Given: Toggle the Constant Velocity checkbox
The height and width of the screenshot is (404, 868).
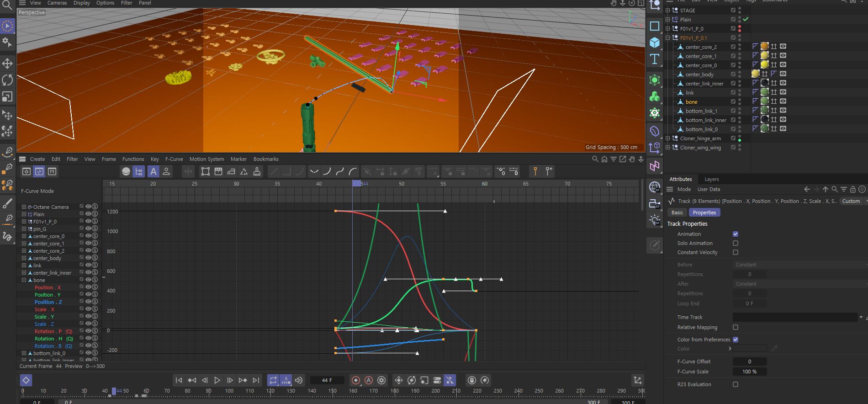Looking at the screenshot, I should tap(736, 252).
